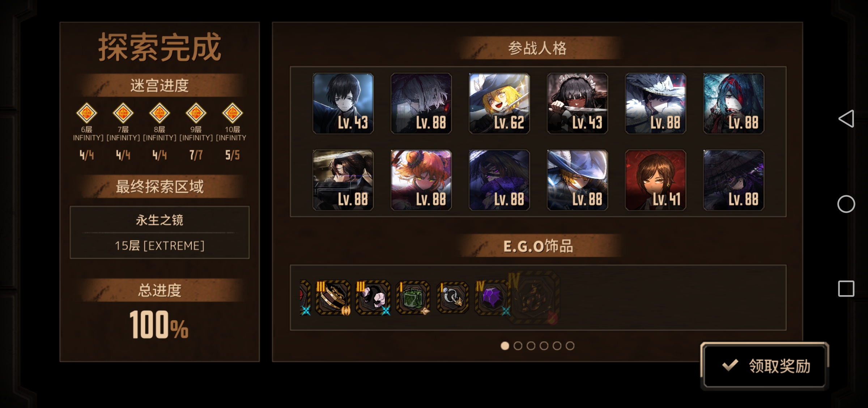The image size is (868, 408).
Task: Select the faded tier IV gift icon
Action: coord(533,297)
